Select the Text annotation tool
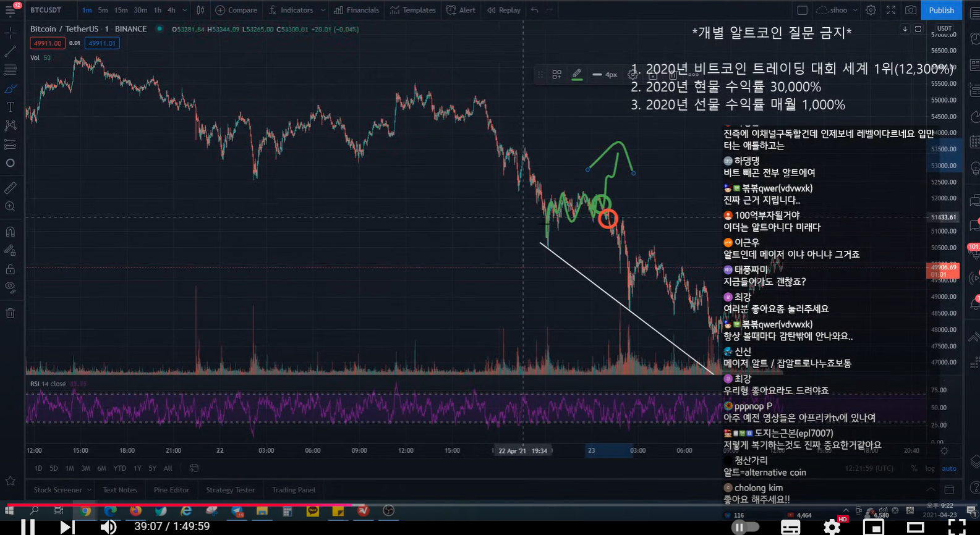Screen dimensions: 980x535 tap(11, 107)
